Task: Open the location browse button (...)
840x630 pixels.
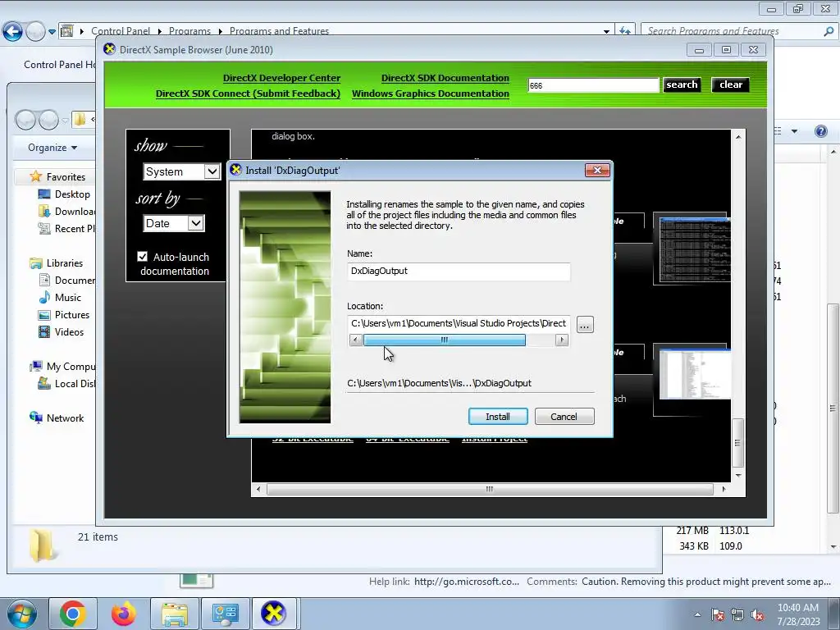Action: pos(584,325)
